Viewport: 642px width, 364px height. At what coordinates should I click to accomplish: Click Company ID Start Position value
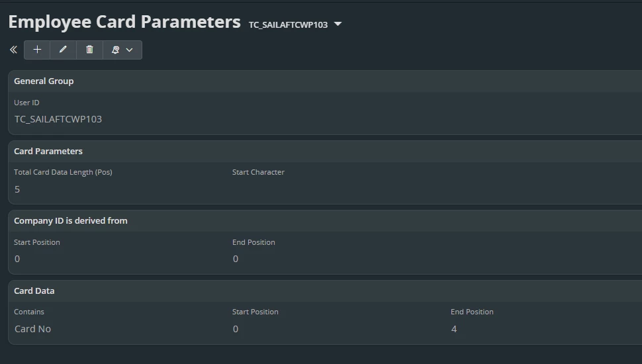point(17,259)
